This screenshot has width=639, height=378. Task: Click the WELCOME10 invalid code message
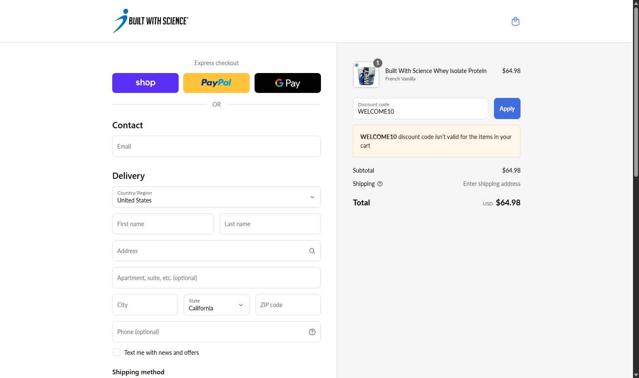click(436, 141)
